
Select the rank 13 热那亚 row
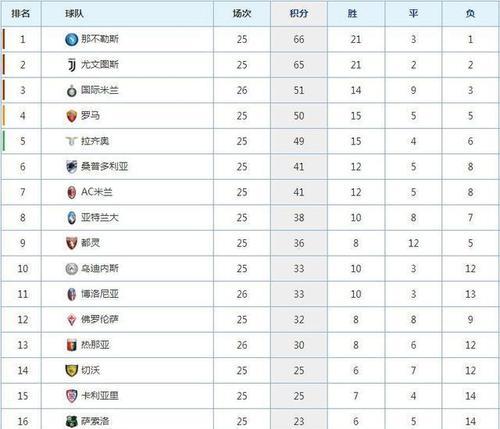(x=250, y=345)
